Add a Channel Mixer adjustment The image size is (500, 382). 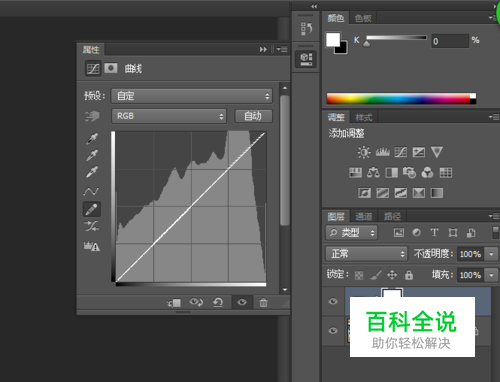[x=427, y=173]
